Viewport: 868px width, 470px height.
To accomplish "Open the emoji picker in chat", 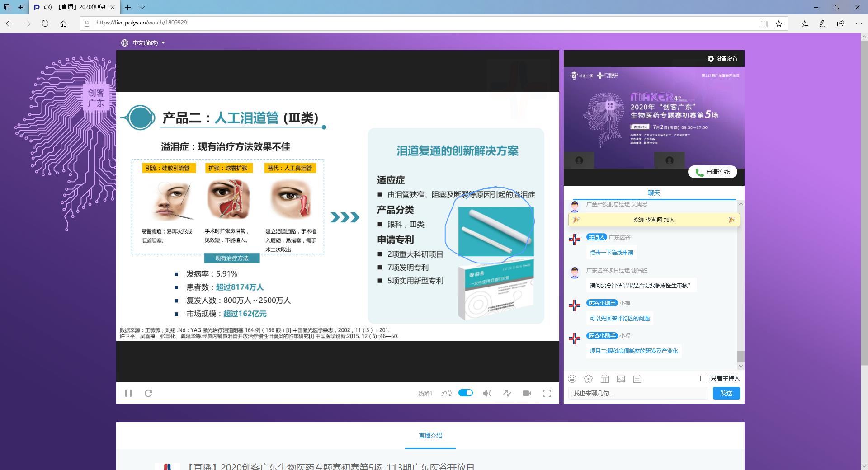I will tap(572, 379).
